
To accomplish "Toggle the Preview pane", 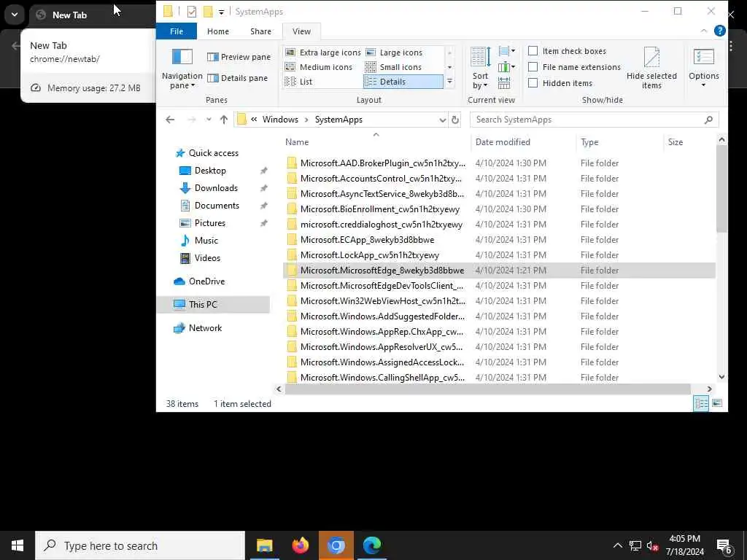I will click(x=239, y=57).
